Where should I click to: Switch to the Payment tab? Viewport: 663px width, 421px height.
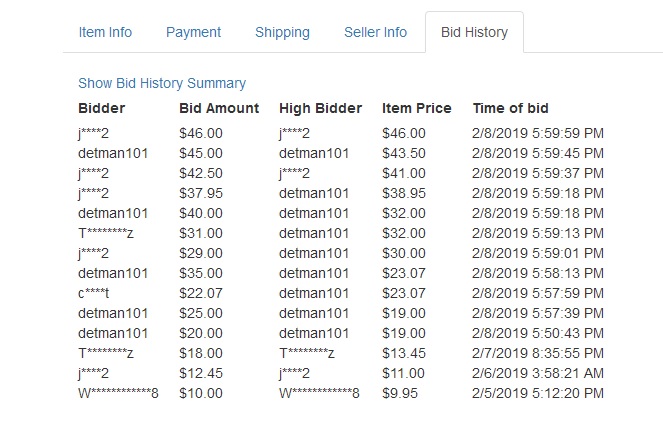193,32
